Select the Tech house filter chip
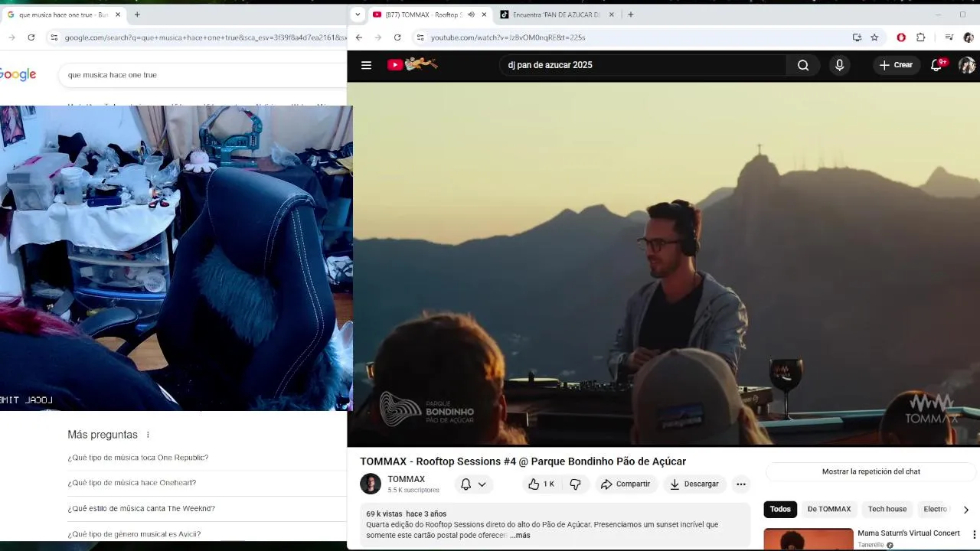The width and height of the screenshot is (980, 551). [887, 509]
